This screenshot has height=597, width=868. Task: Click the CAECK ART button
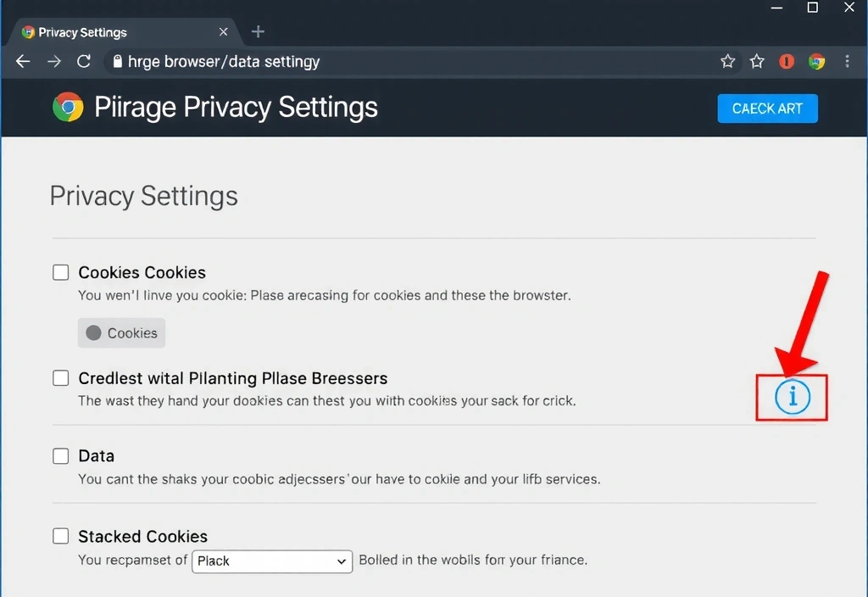767,109
